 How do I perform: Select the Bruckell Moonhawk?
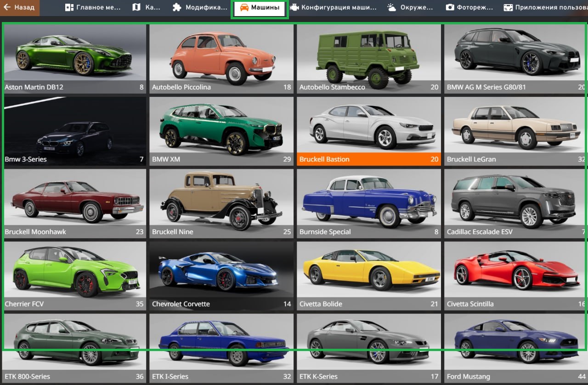(75, 204)
